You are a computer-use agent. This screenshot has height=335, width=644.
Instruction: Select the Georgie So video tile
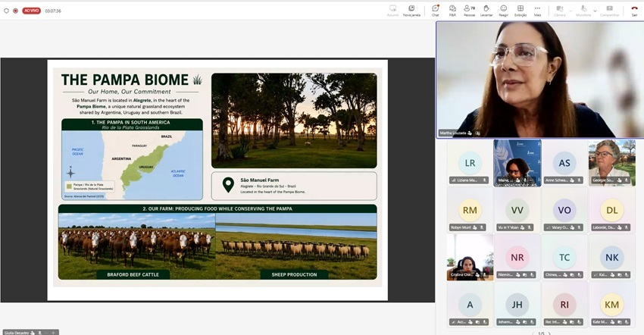click(x=612, y=163)
